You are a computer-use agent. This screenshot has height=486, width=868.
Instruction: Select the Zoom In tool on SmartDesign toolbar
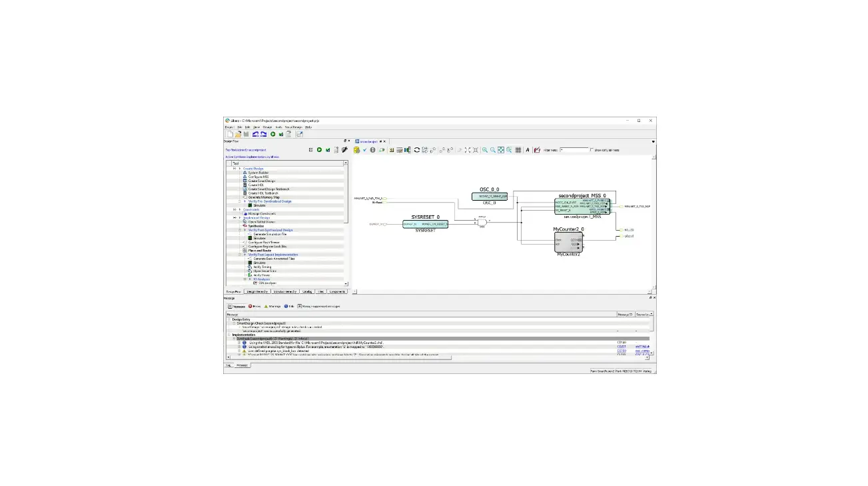(x=486, y=150)
